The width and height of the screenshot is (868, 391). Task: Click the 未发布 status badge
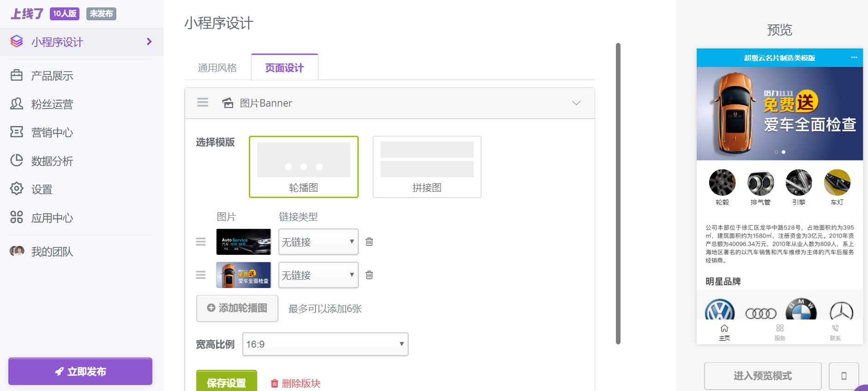click(x=101, y=14)
